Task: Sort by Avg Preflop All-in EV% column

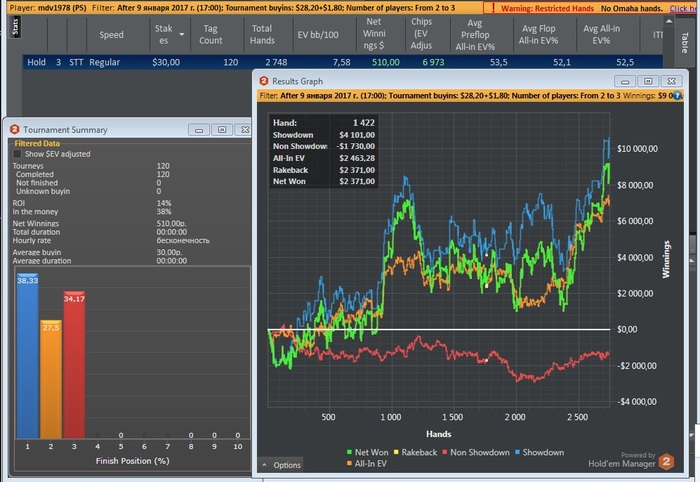Action: 475,34
